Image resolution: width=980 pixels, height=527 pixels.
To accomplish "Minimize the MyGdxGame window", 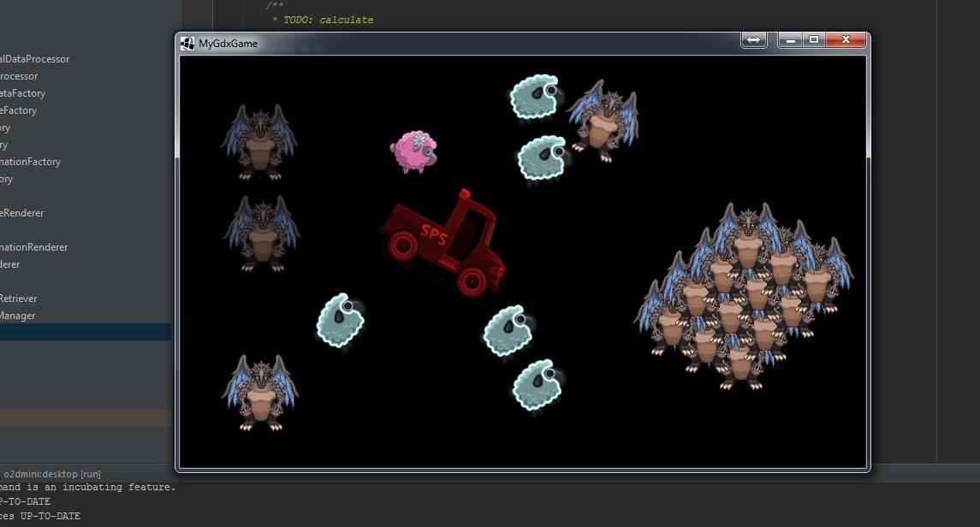I will (x=791, y=39).
